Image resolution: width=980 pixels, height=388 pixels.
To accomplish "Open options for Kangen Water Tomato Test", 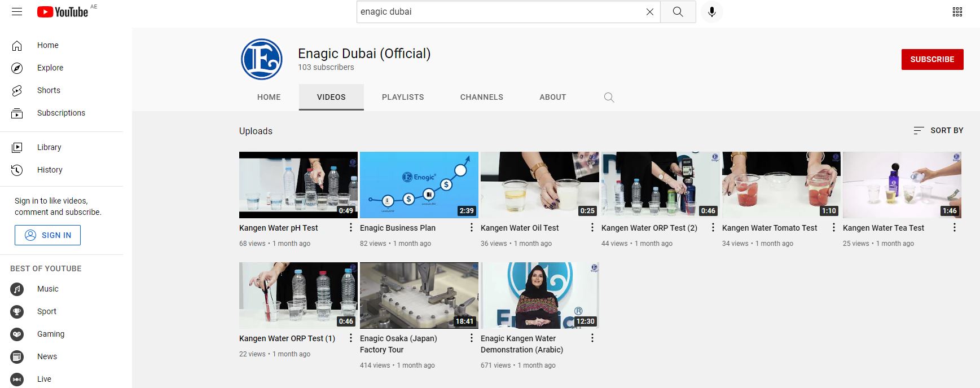I will pos(834,227).
